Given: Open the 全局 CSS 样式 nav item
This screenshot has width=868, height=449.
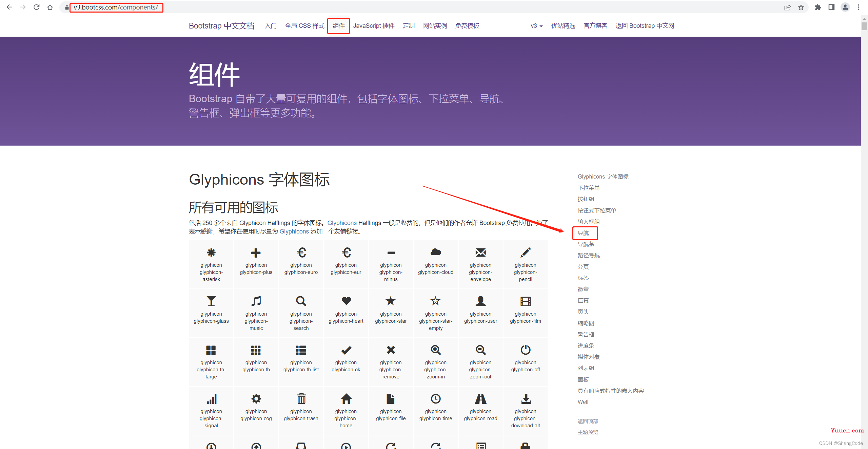Looking at the screenshot, I should [x=304, y=26].
